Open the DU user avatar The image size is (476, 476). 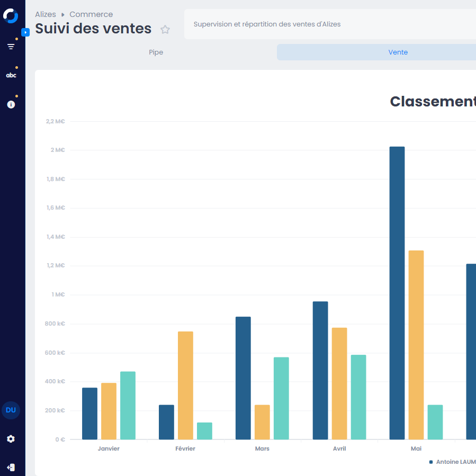pyautogui.click(x=11, y=410)
